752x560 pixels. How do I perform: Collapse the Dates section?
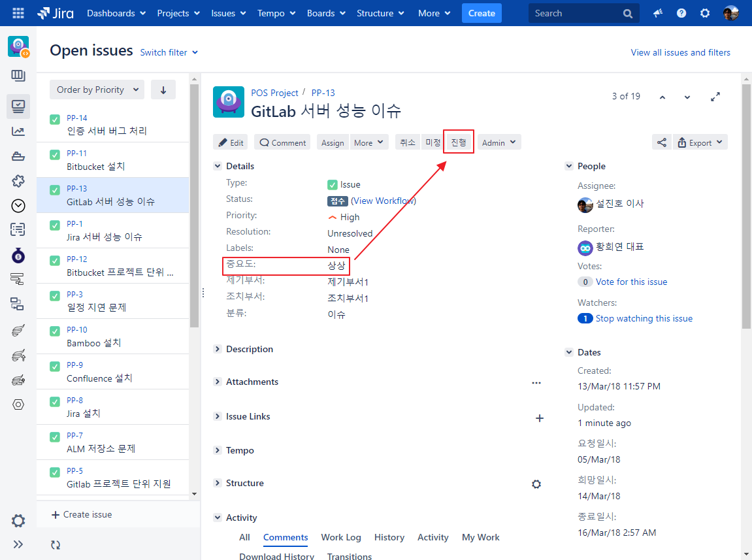coord(569,352)
